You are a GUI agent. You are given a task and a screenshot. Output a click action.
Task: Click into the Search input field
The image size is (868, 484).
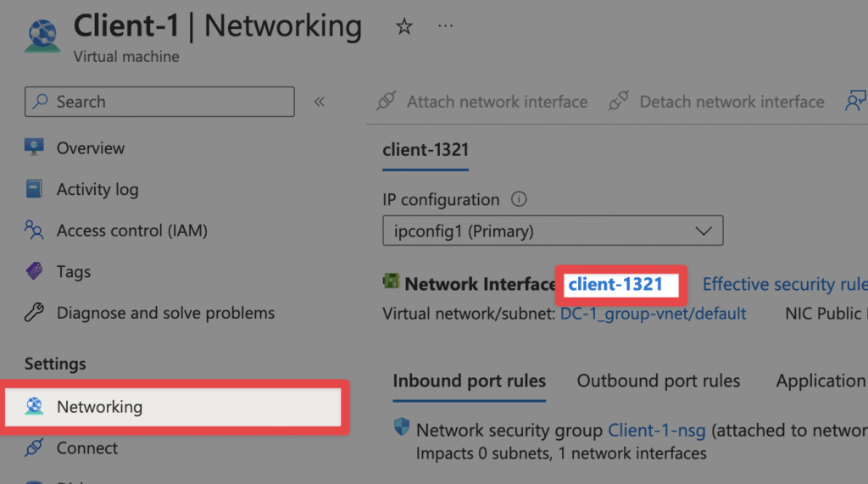pyautogui.click(x=159, y=102)
